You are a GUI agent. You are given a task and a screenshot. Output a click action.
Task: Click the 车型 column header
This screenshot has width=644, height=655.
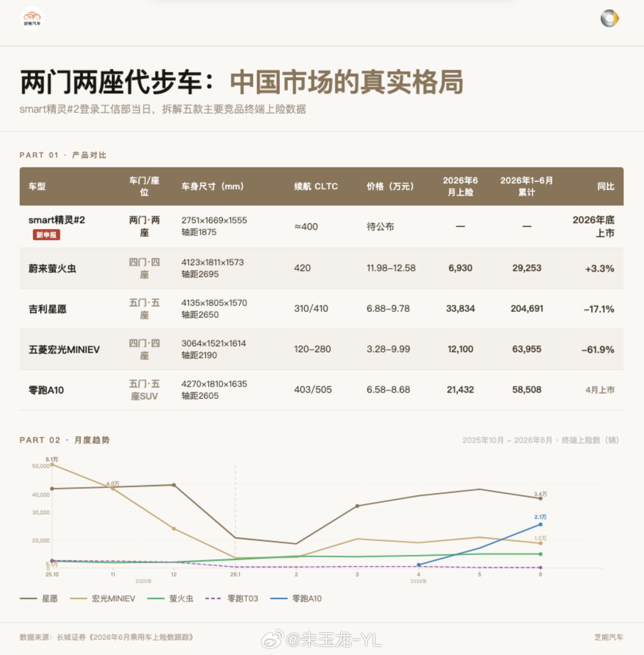[37, 186]
